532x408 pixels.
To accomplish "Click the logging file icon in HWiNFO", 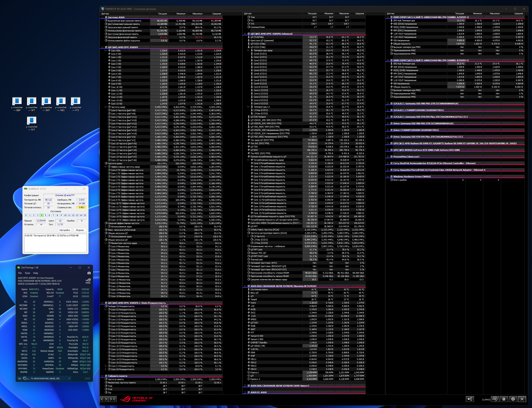I will point(504,399).
